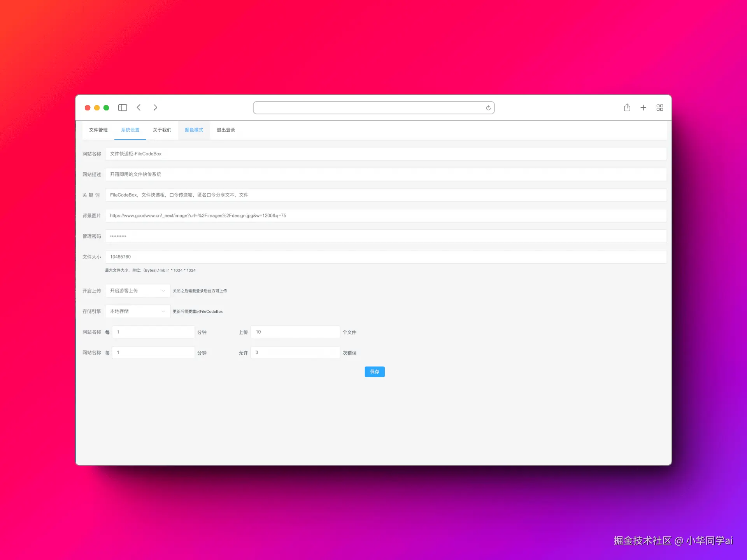The image size is (747, 560).
Task: Select the 系统设置 tab
Action: click(130, 130)
